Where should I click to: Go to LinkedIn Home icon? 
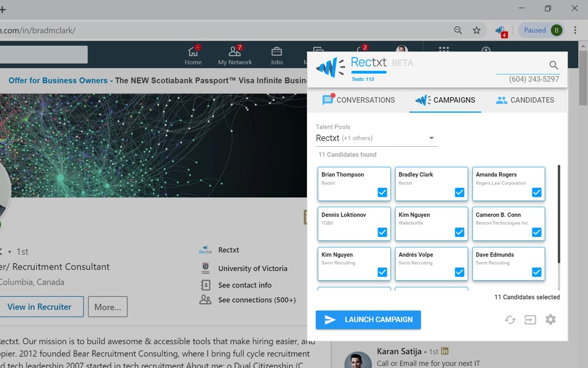(193, 52)
